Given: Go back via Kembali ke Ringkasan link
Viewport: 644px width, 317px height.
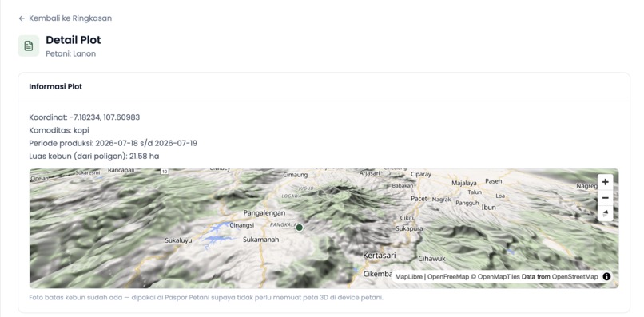Looking at the screenshot, I should pos(66,18).
